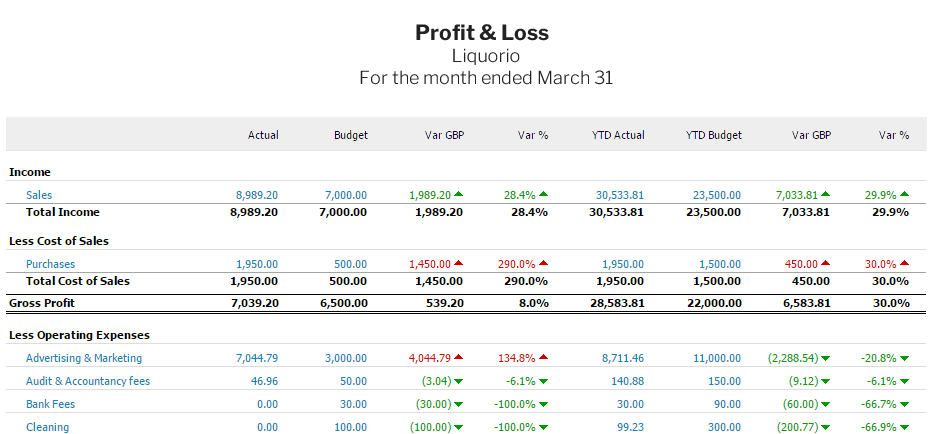
Task: Open the Cleaning account link
Action: (47, 427)
